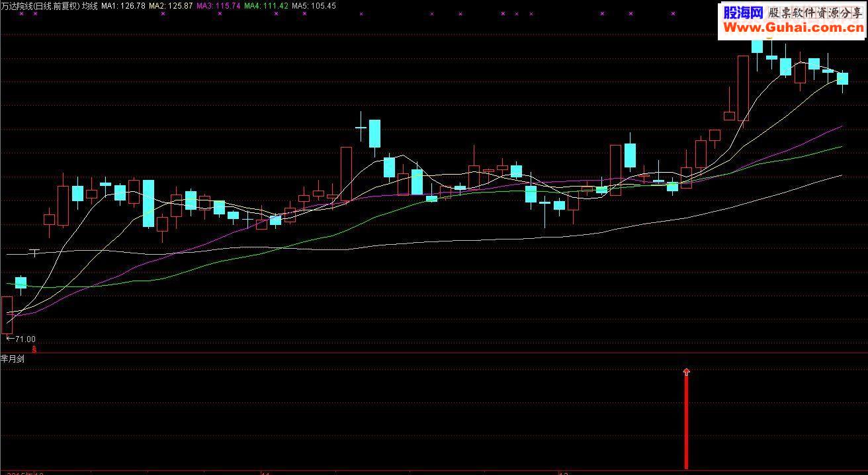Select the magenta MA3: 115.74 value
Image resolution: width=868 pixels, height=475 pixels.
click(x=218, y=6)
